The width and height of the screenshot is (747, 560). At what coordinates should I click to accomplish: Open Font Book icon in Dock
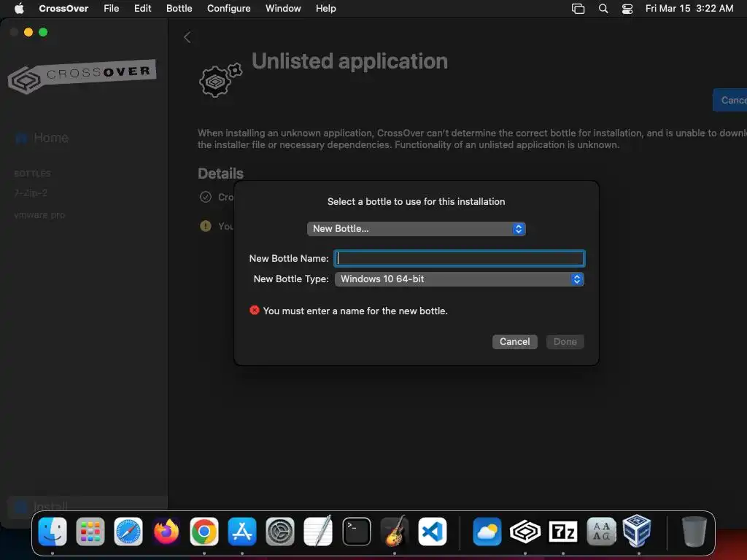[601, 532]
